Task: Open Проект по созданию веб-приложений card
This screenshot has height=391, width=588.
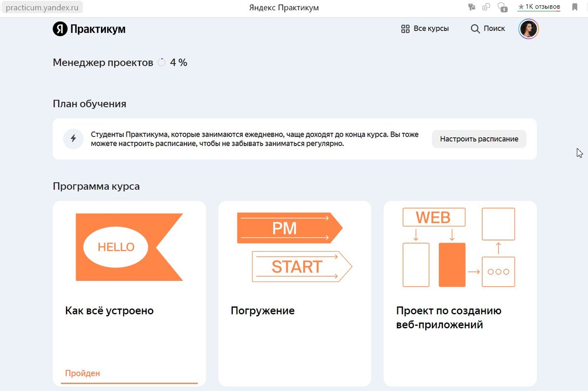Action: tap(460, 293)
